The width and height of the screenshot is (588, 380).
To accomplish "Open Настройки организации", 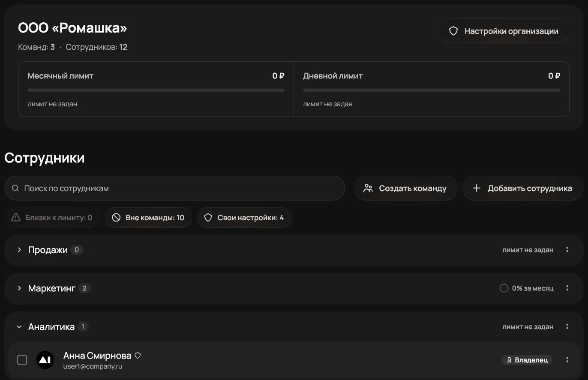I will (504, 31).
